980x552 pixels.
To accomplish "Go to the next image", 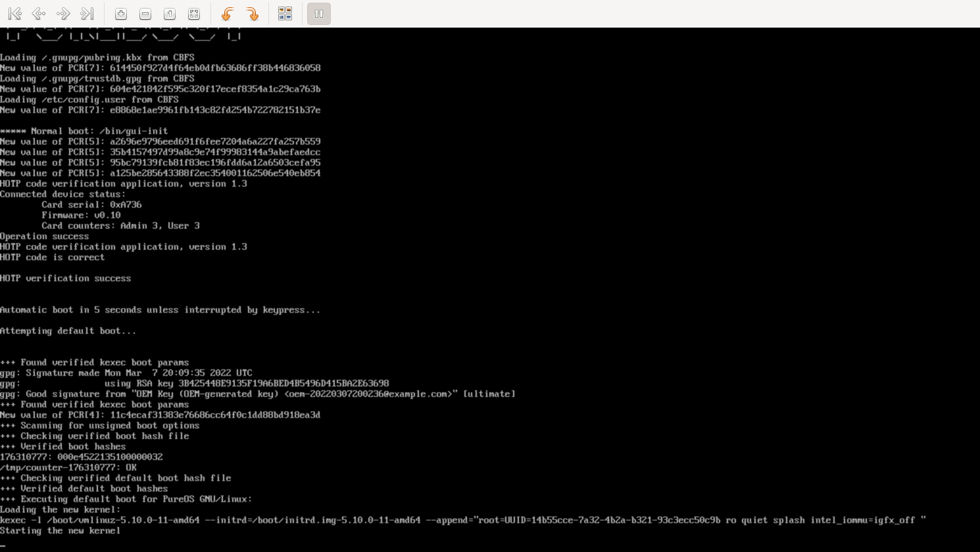I will point(63,14).
